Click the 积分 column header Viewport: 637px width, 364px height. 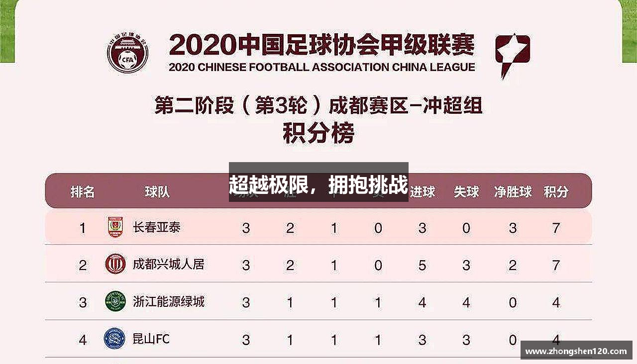click(x=556, y=191)
